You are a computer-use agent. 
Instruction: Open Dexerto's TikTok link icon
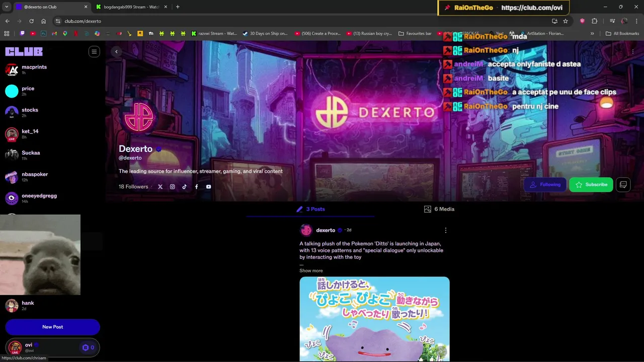(184, 187)
